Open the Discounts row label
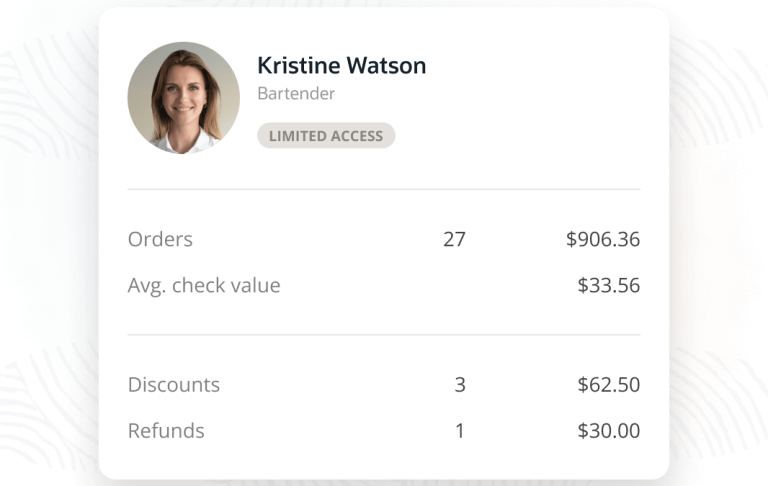Screen dimensions: 768x486 point(174,385)
